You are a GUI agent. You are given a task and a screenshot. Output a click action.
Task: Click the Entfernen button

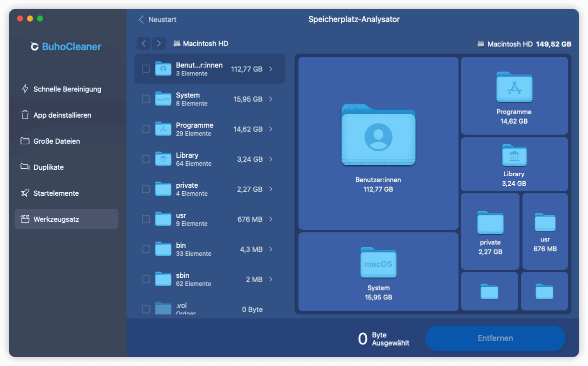point(495,338)
